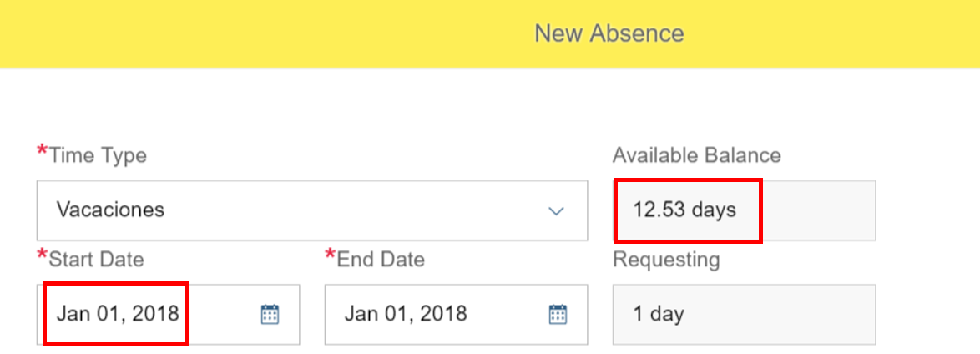The image size is (980, 354).
Task: Click the End Date field label
Action: click(x=381, y=259)
